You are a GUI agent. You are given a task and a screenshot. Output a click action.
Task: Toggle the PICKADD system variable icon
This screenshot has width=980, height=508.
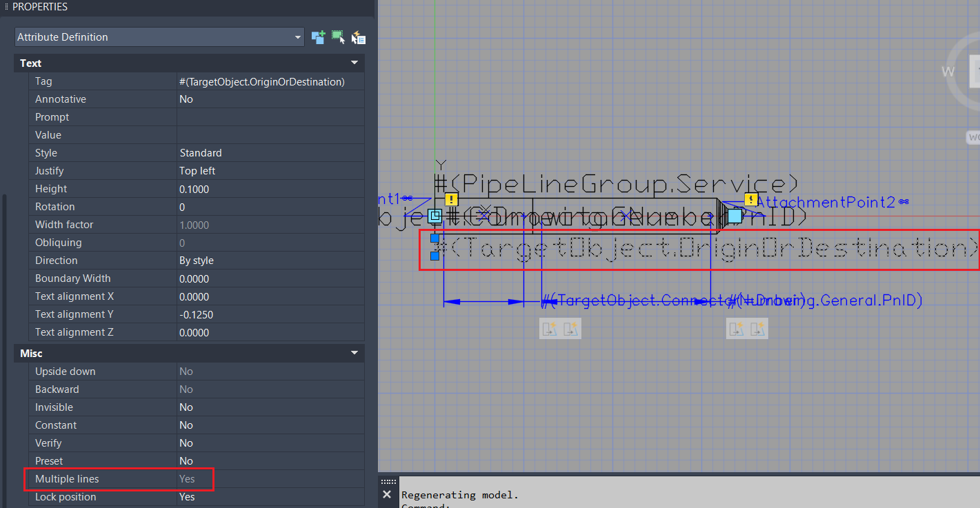(x=318, y=37)
